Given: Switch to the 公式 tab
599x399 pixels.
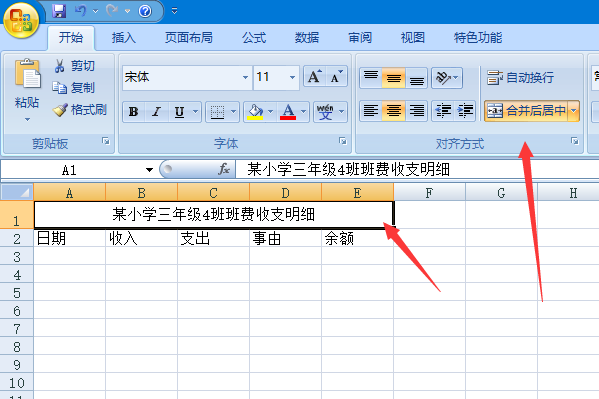Looking at the screenshot, I should (x=254, y=38).
